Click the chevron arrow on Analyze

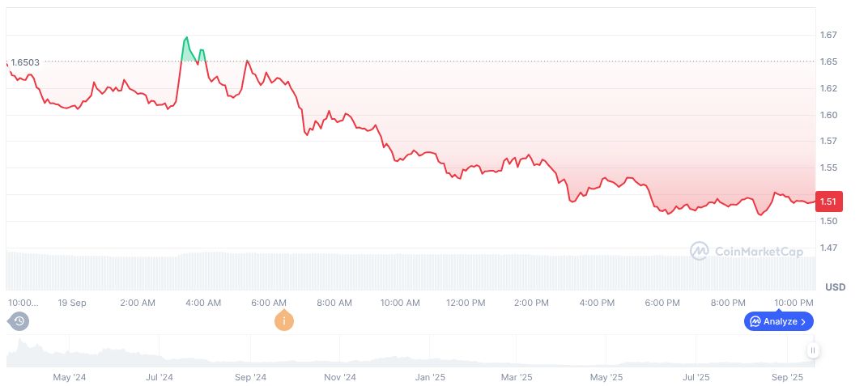point(803,321)
